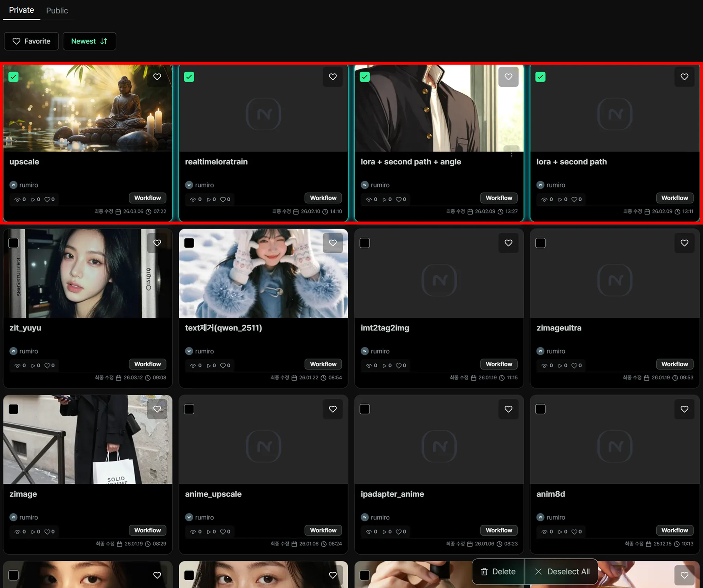Screen dimensions: 703x588
Task: Click the like count heart on anim8d card
Action: tap(574, 532)
